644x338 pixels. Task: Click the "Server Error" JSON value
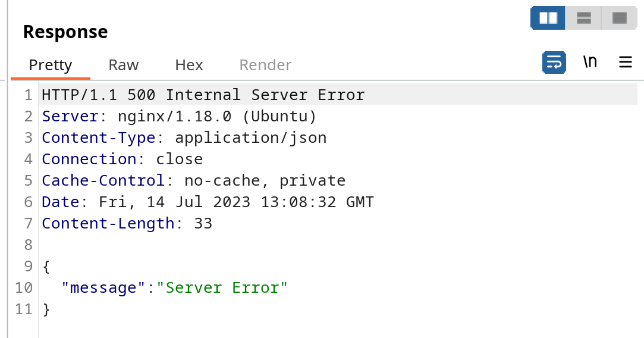222,287
